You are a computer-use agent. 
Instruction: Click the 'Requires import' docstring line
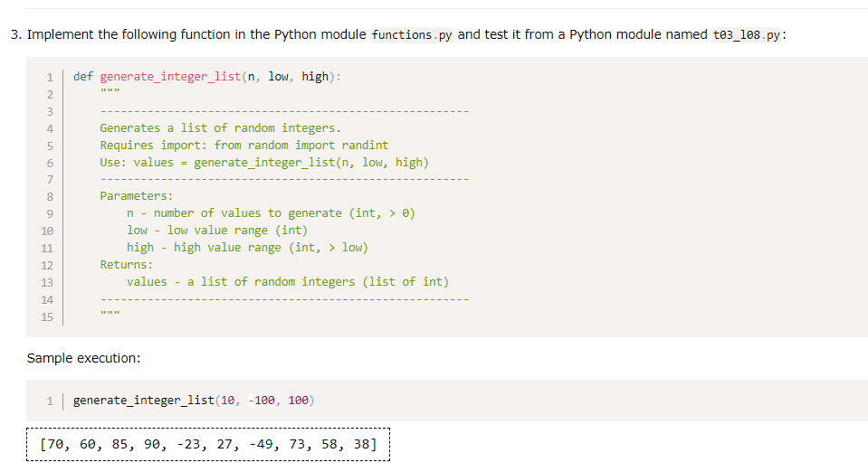(244, 146)
